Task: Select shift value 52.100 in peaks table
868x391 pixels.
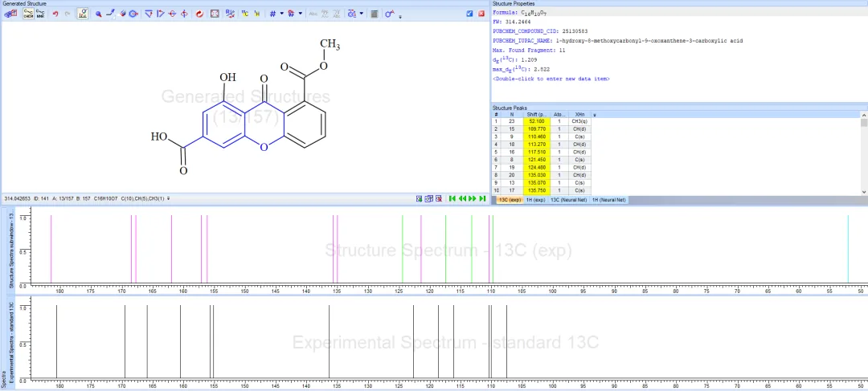Action: tap(536, 121)
